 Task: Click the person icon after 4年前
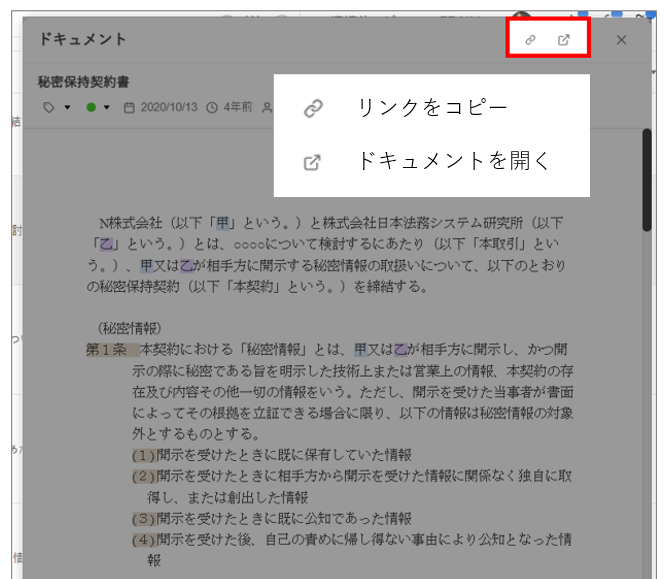point(266,108)
